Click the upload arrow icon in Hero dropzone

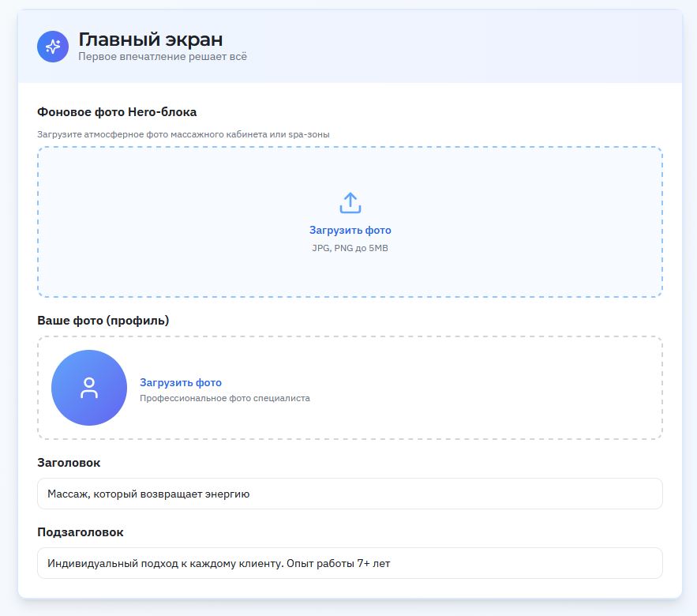click(350, 203)
